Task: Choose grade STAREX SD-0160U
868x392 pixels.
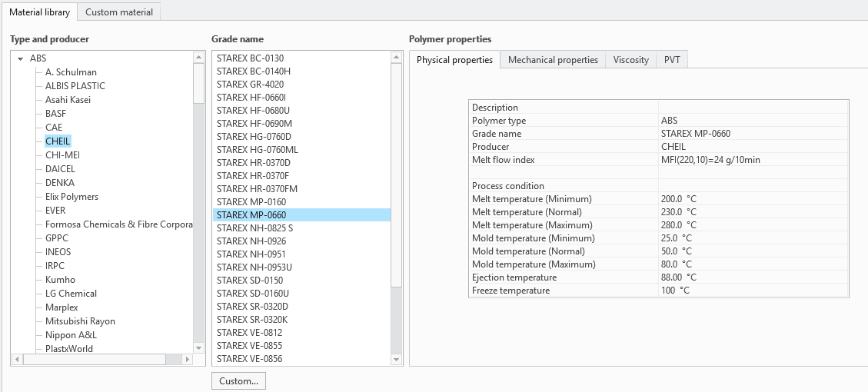Action: coord(301,294)
